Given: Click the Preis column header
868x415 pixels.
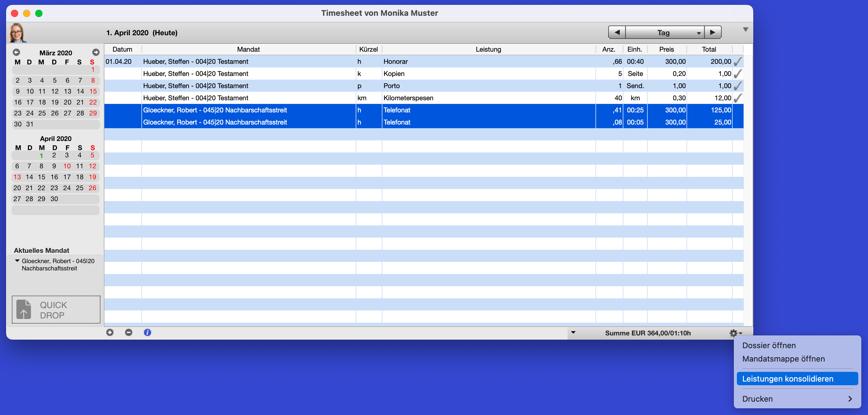Looking at the screenshot, I should 666,49.
